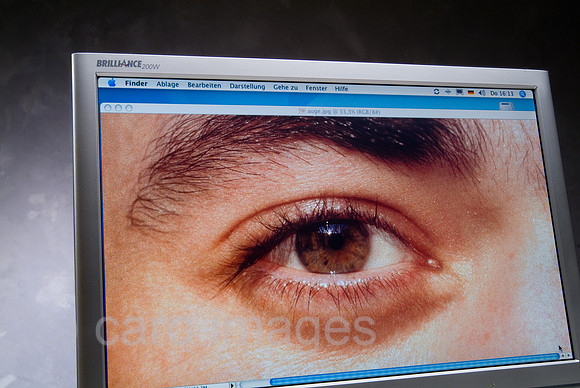Open Spotlight search magnifier icon
This screenshot has width=580, height=388.
(x=523, y=94)
